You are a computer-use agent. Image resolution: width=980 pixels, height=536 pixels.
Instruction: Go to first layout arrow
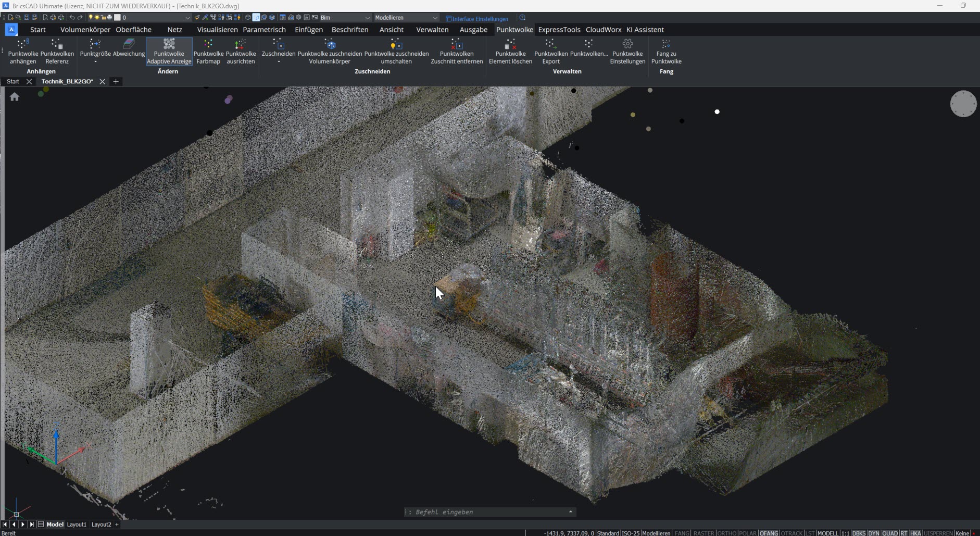pyautogui.click(x=5, y=525)
